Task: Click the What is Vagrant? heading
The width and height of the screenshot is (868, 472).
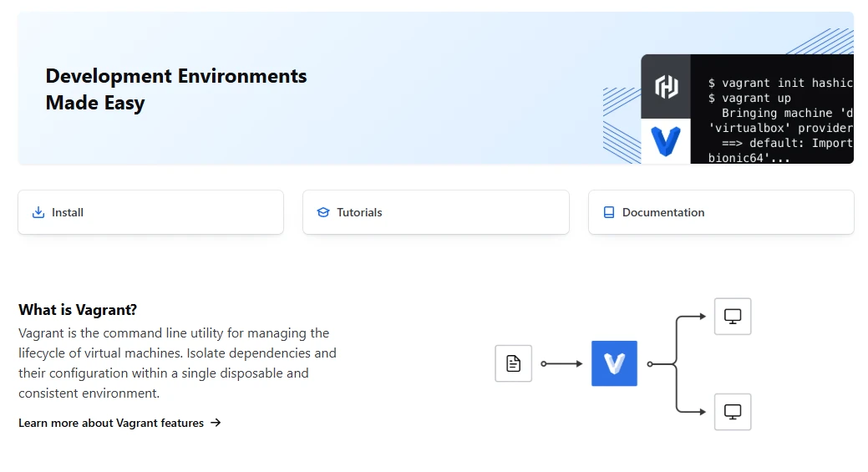Action: point(78,310)
